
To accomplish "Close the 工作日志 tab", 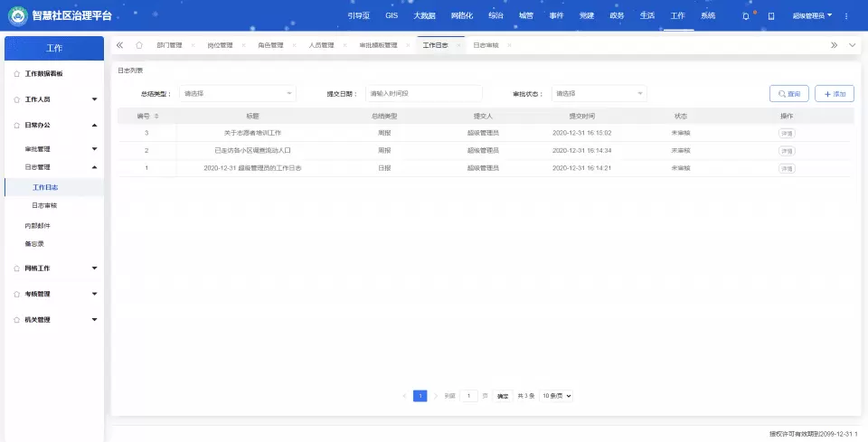I will (x=459, y=45).
